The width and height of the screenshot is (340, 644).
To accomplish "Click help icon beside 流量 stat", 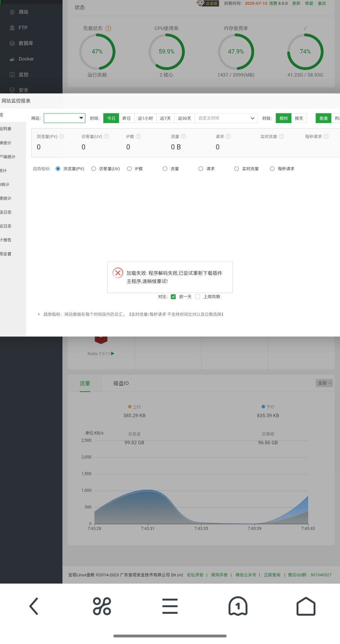I will tap(184, 136).
